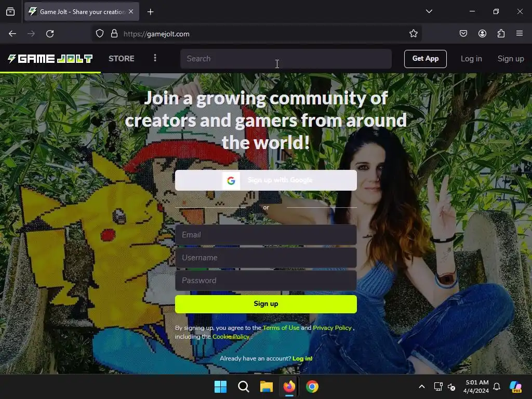Image resolution: width=532 pixels, height=399 pixels.
Task: Close the Game Jolt tab
Action: (131, 11)
